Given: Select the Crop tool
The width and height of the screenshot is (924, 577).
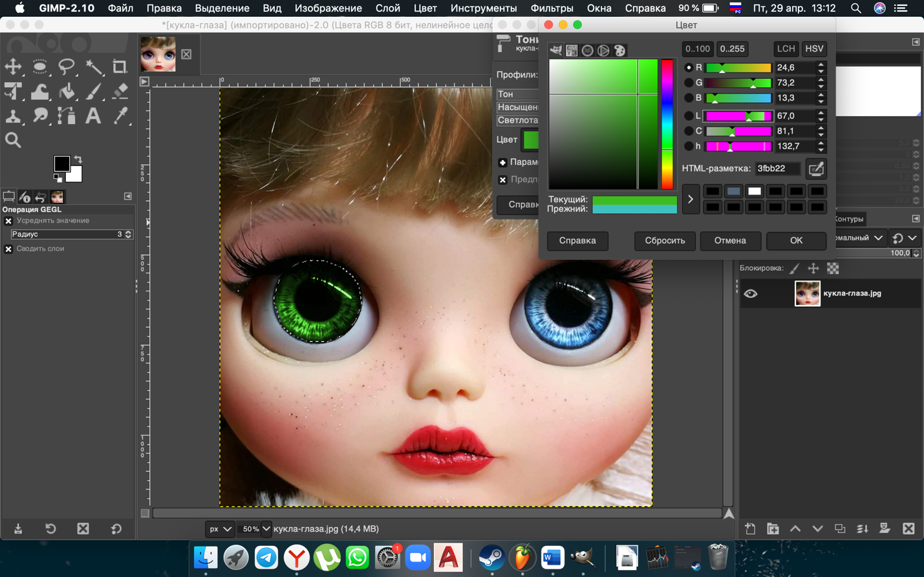Looking at the screenshot, I should pyautogui.click(x=120, y=67).
